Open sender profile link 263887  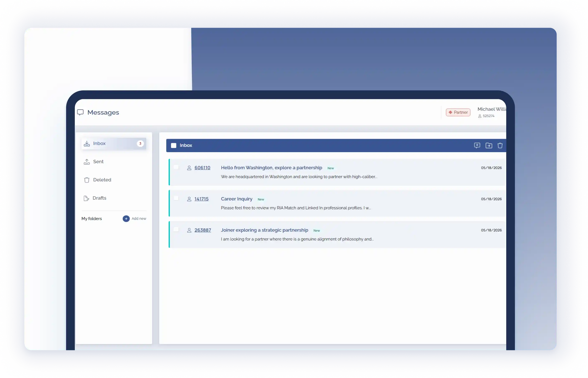(x=203, y=230)
